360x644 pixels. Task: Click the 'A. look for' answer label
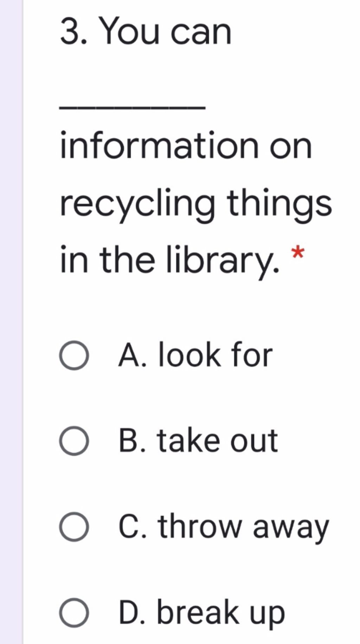click(x=195, y=355)
